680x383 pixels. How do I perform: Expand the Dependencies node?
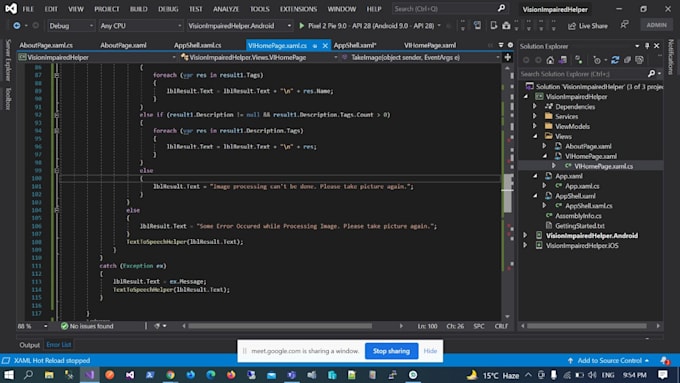point(535,106)
